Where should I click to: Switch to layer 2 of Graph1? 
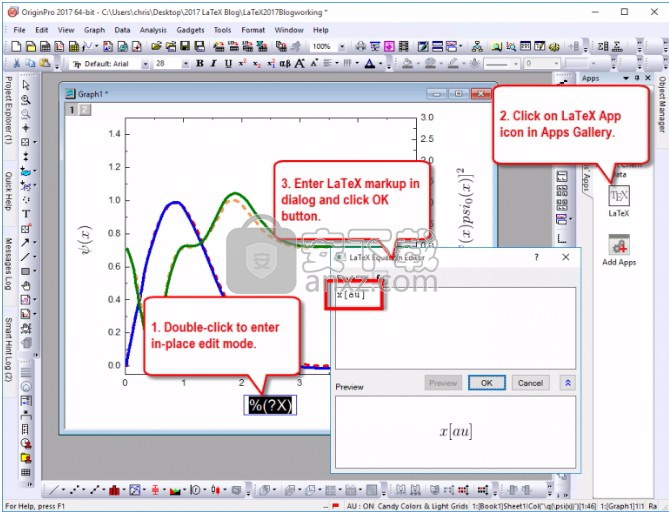85,110
